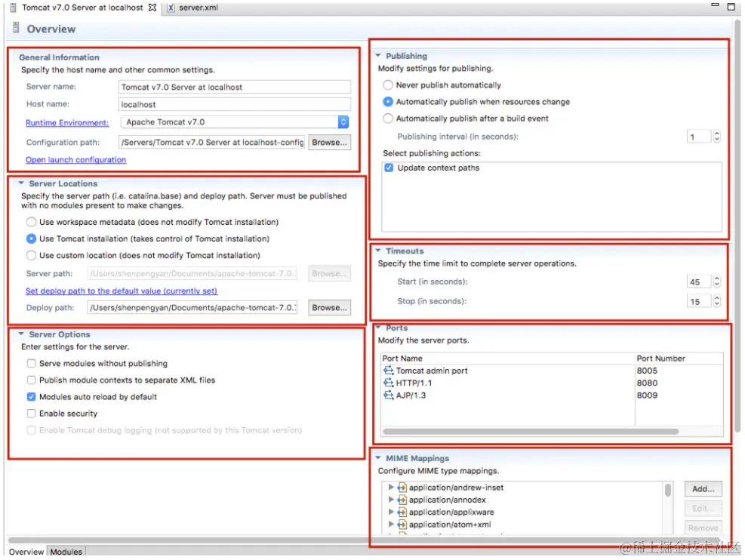Collapse the MIME Mappings section
Viewport: 745px width, 560px height.
tap(377, 458)
